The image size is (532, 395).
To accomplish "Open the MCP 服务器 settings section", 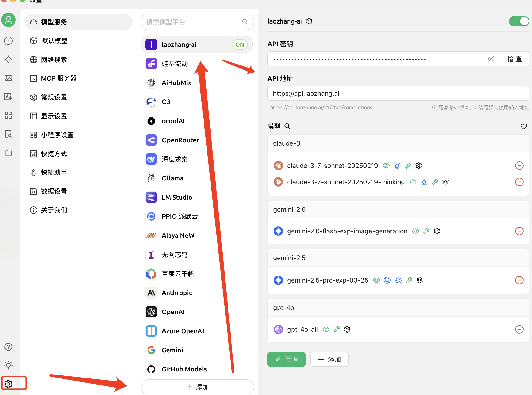I will pyautogui.click(x=59, y=78).
